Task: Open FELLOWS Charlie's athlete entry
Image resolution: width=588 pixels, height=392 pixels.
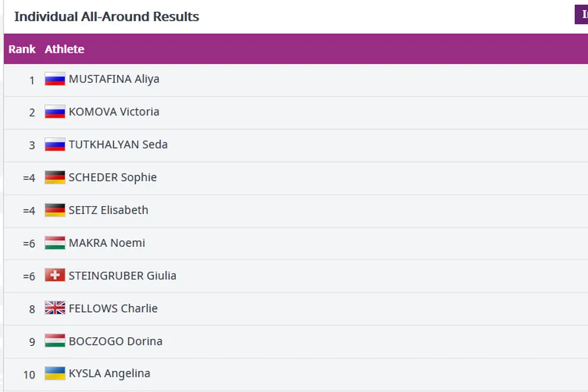Action: pyautogui.click(x=113, y=309)
